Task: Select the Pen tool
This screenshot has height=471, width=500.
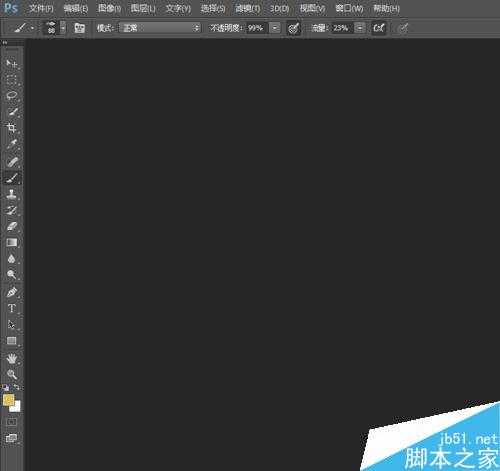Action: 11,292
